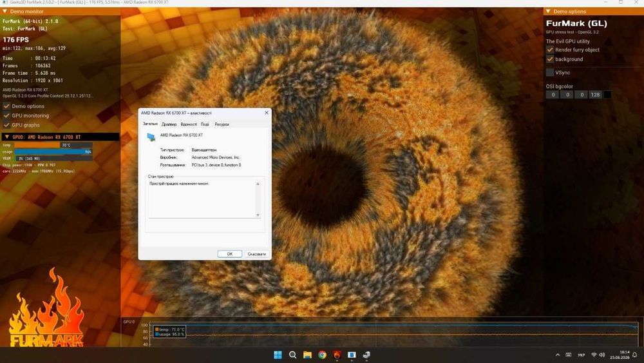Click the display adapter device icon in dialog
644x363 pixels.
tap(151, 137)
